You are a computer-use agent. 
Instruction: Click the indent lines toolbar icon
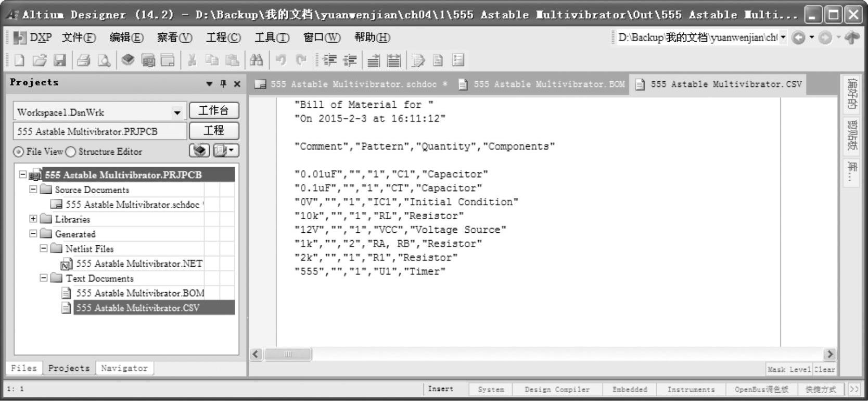(x=329, y=60)
